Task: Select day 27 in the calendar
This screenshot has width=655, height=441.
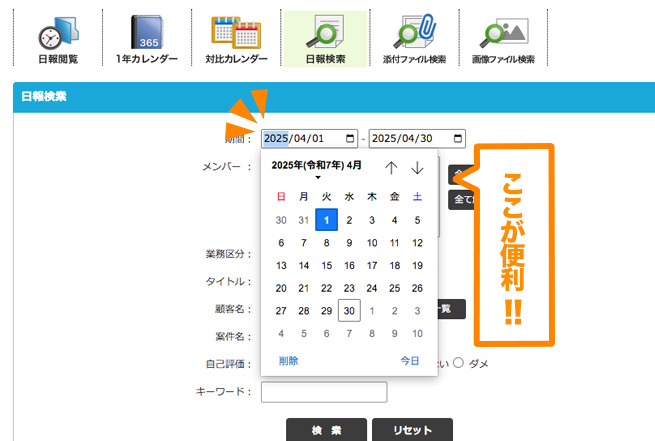Action: [281, 310]
